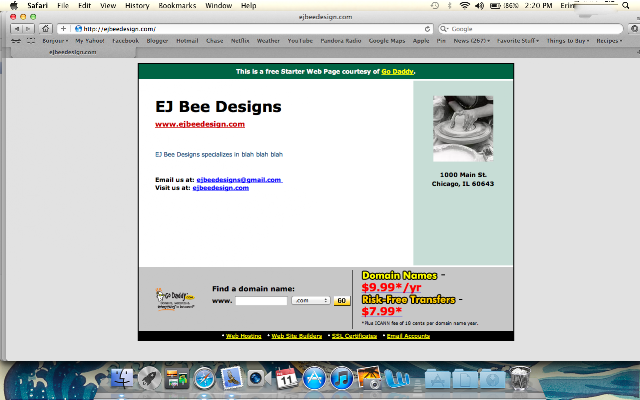
Task: Open the Reading List glasses icon
Action: 16,41
